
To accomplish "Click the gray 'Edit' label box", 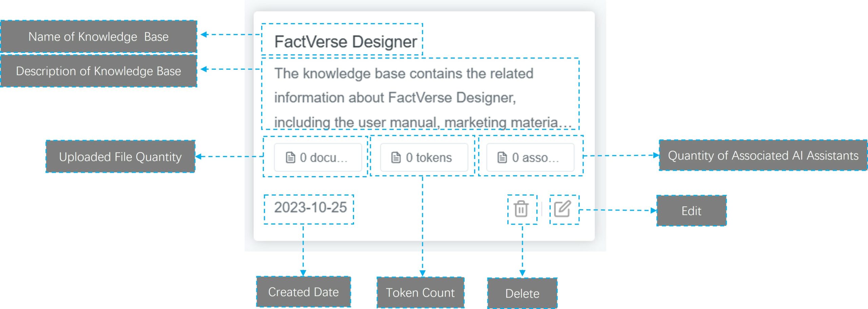I will tap(691, 211).
